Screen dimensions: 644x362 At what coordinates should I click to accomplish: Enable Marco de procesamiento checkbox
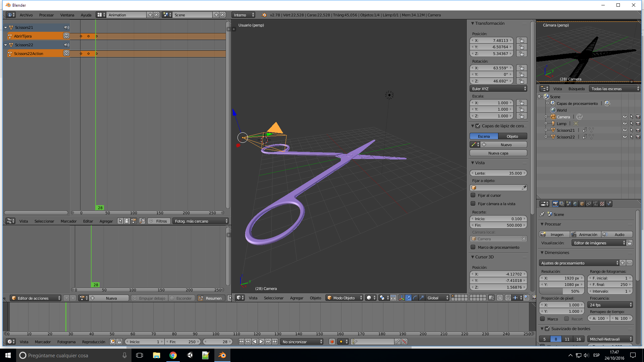click(x=473, y=247)
